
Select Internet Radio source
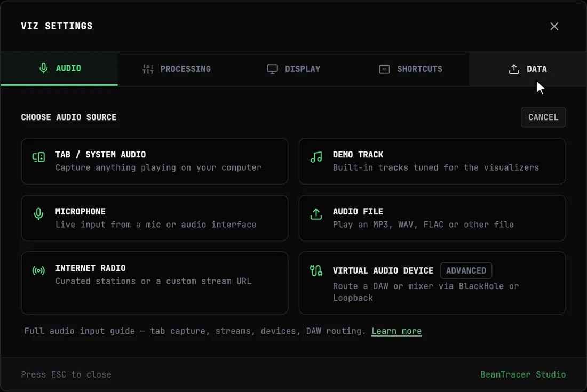(155, 283)
